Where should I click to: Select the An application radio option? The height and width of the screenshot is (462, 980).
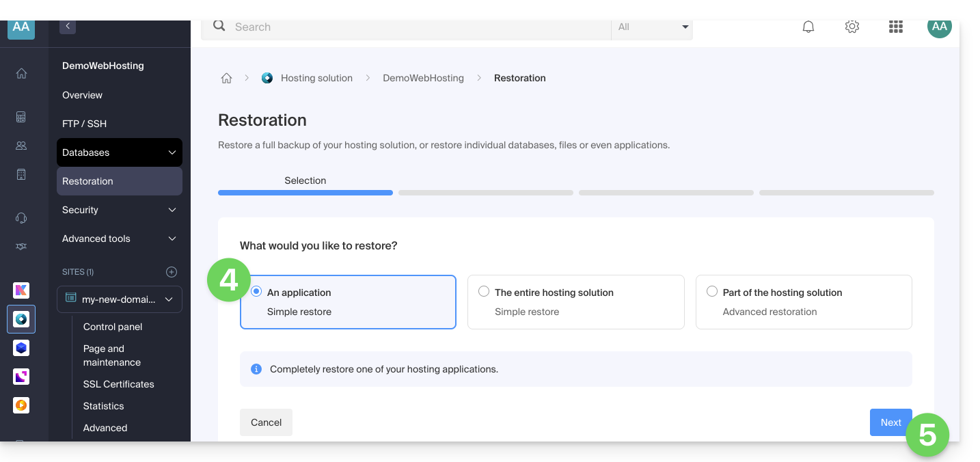tap(257, 292)
